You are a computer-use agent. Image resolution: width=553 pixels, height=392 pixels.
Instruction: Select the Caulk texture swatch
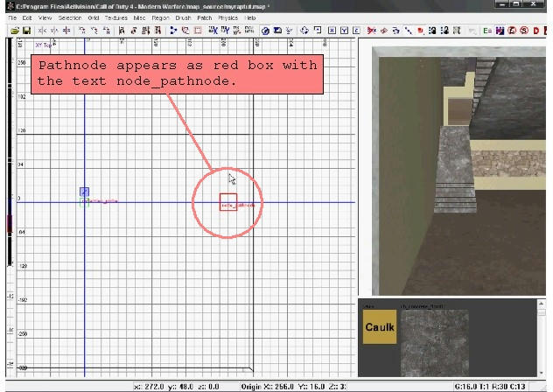[x=379, y=328]
